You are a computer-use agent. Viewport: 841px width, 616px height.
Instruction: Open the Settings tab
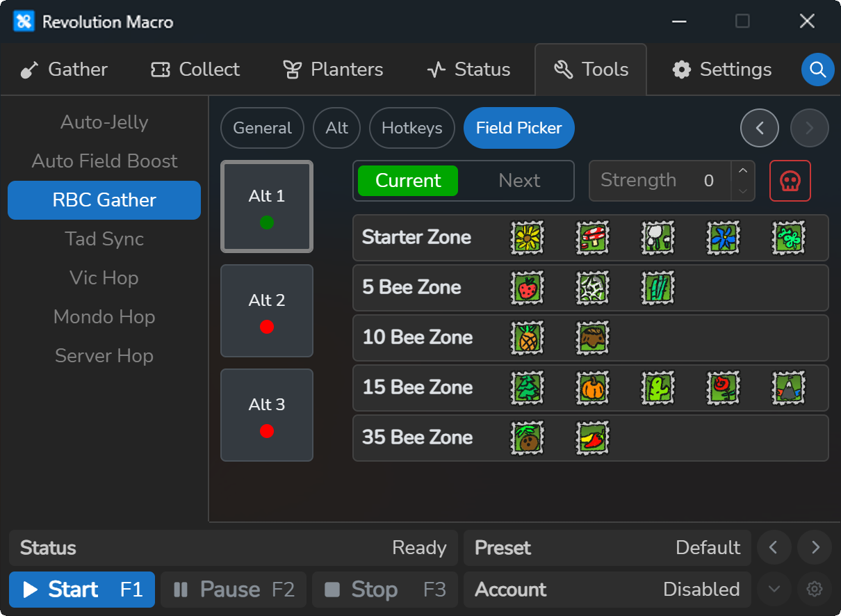[x=721, y=70]
